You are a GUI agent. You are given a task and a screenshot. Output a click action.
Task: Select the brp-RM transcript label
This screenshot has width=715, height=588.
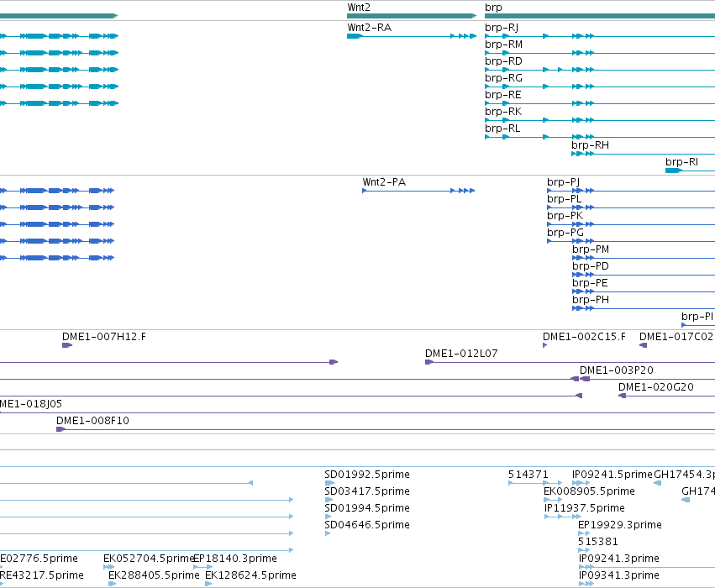(503, 45)
